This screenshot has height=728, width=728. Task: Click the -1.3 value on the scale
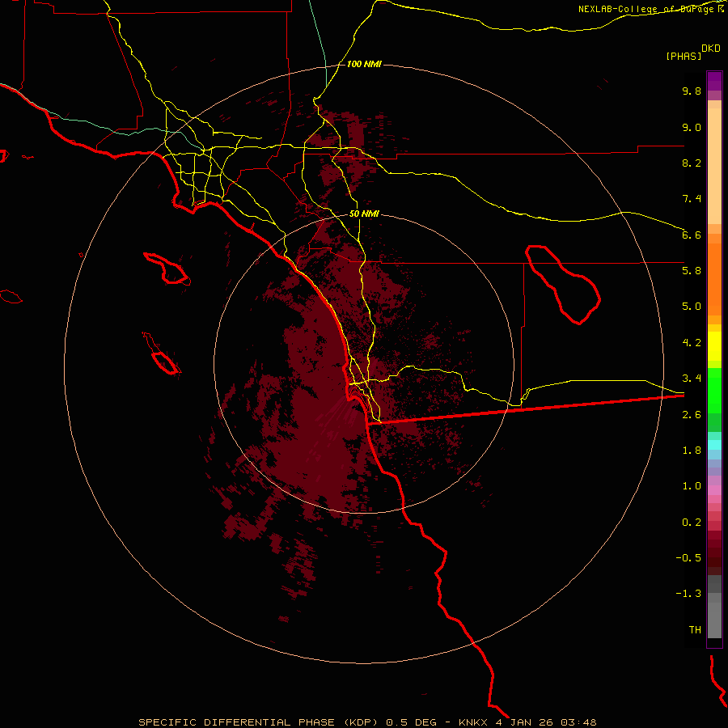click(x=688, y=594)
